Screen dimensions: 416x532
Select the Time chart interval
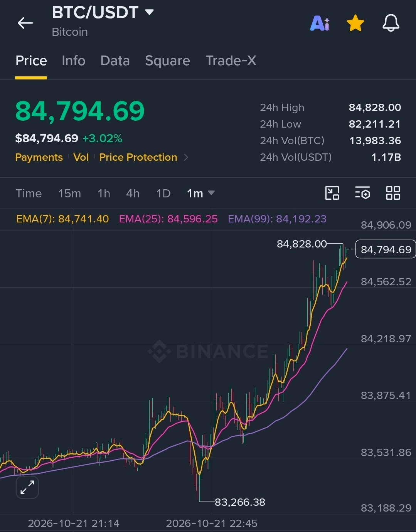click(x=29, y=194)
